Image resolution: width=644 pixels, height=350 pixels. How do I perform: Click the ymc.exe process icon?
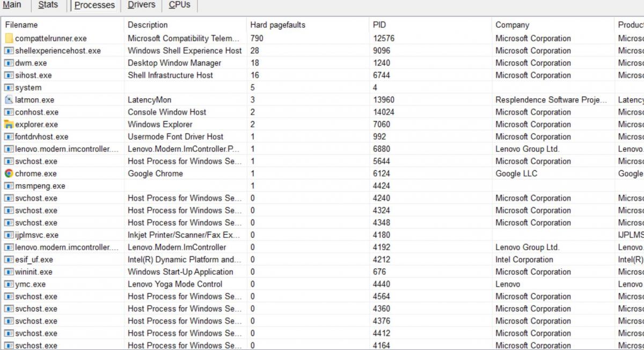pos(9,285)
